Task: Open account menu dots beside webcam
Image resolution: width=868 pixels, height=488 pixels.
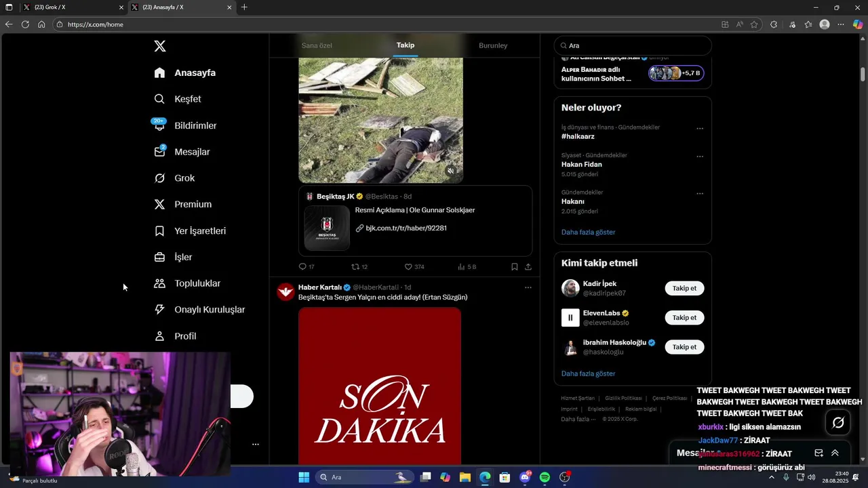Action: pos(256,445)
